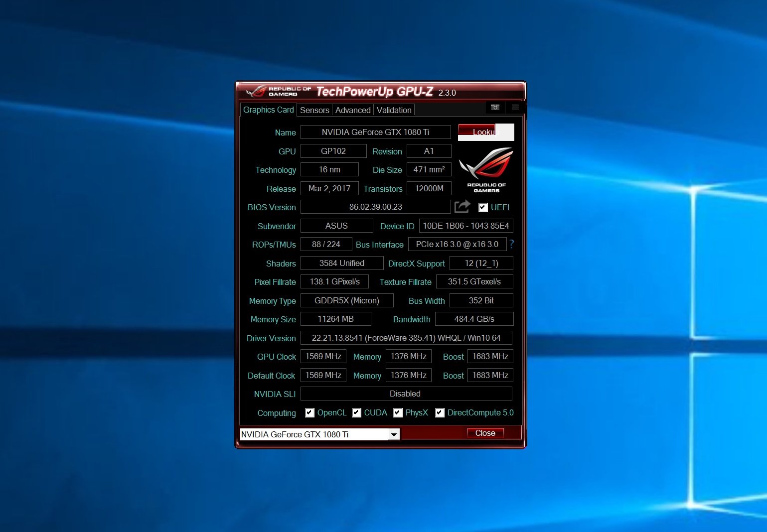
Task: Click the Transistors value 12000M
Action: (429, 188)
